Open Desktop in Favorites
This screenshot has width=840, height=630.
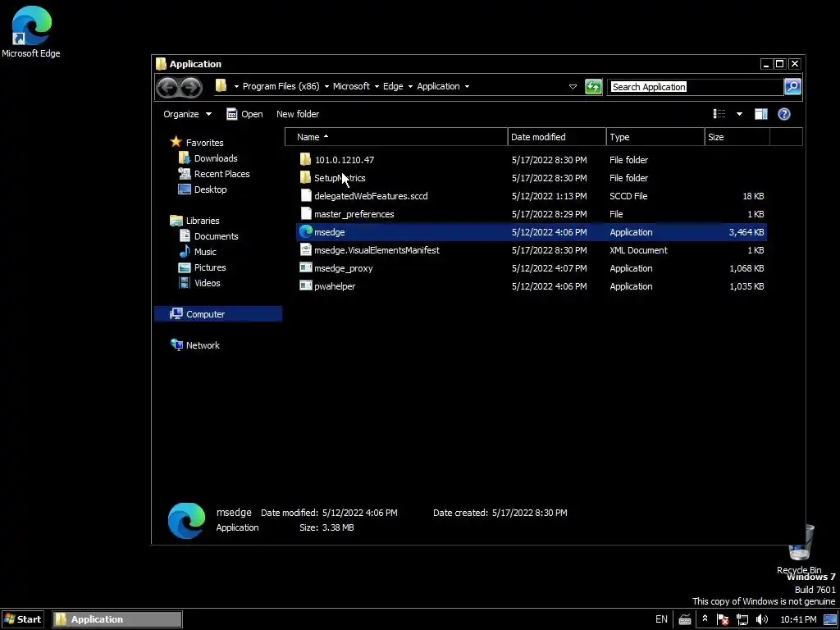pos(210,189)
